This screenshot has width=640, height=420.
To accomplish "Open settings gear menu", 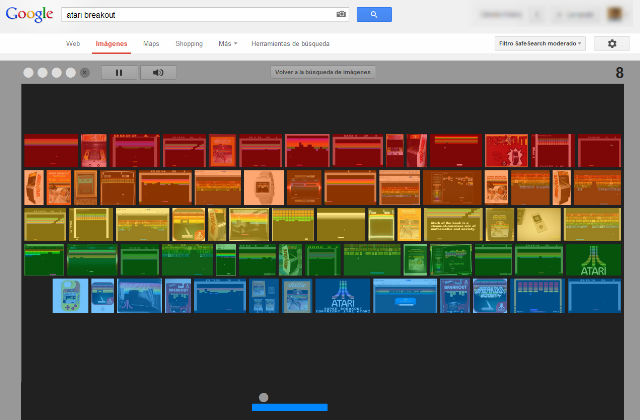I will (x=612, y=43).
